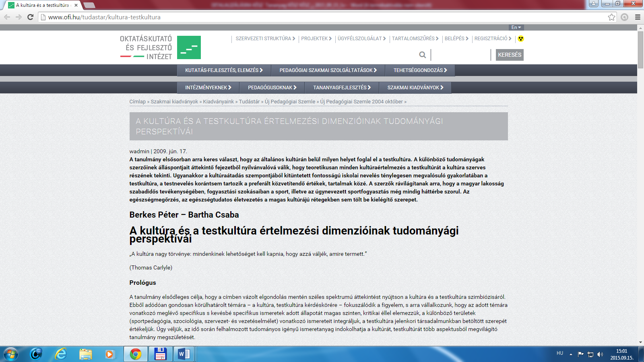Screen dimensions: 644x362
Task: Switch to Word in taskbar
Action: (184, 354)
